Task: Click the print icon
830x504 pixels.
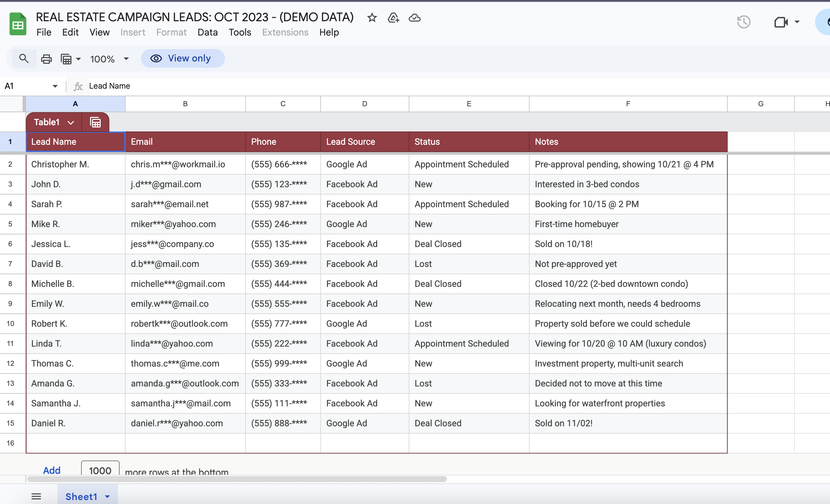Action: [47, 59]
